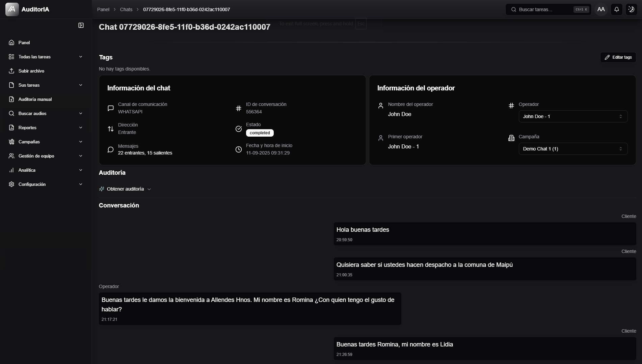Click the chat ID breadcrumb entry
This screenshot has width=642, height=364.
(x=187, y=9)
